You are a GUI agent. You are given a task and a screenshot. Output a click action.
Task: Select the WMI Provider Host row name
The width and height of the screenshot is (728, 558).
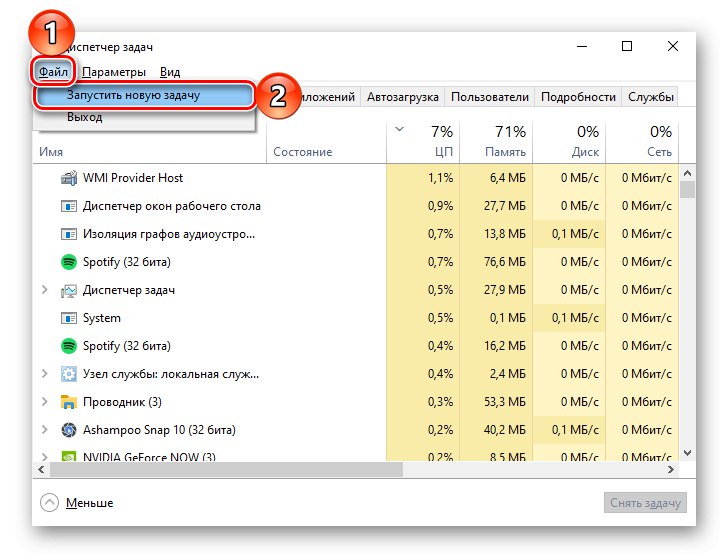coord(133,178)
